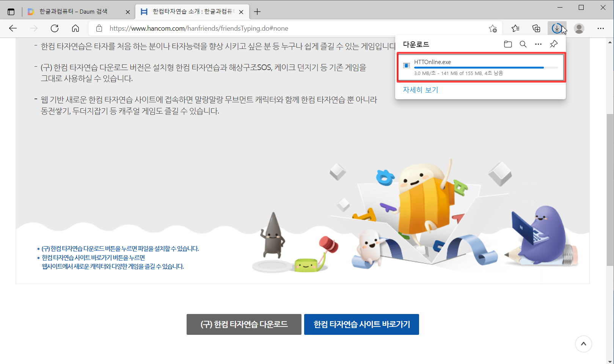
Task: Click 한컴 타자연습 사이트 바로가기 button
Action: click(361, 324)
